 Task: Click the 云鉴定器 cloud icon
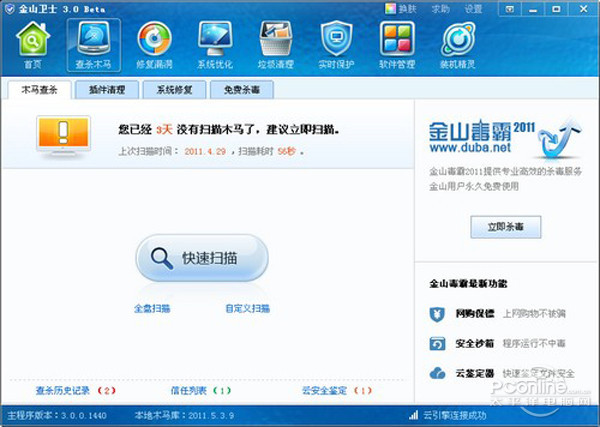[x=437, y=373]
